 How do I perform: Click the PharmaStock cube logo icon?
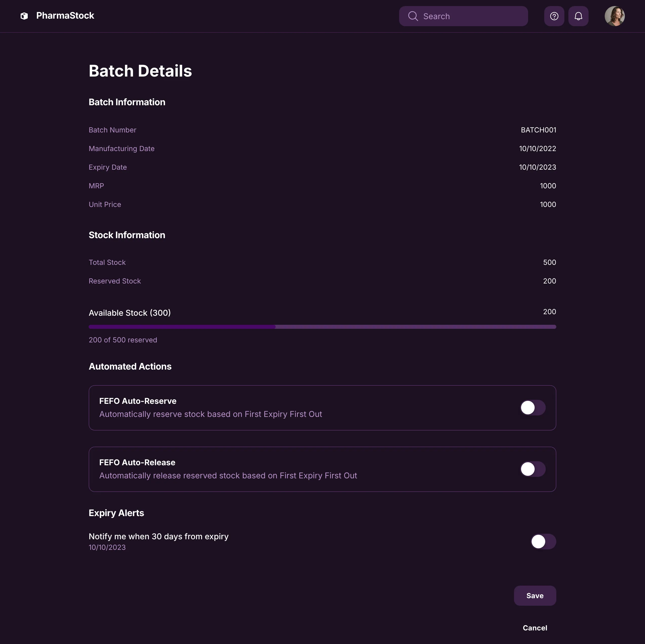24,16
